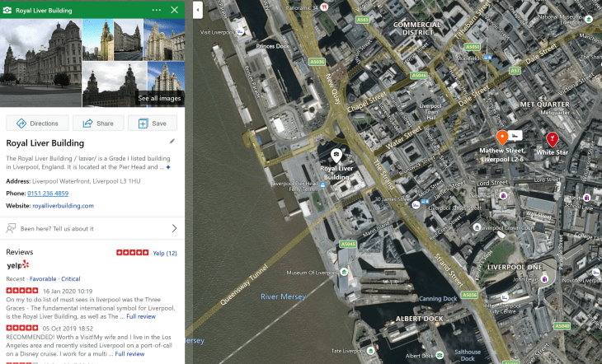
Task: Filter reviews by Critical
Action: pyautogui.click(x=71, y=279)
